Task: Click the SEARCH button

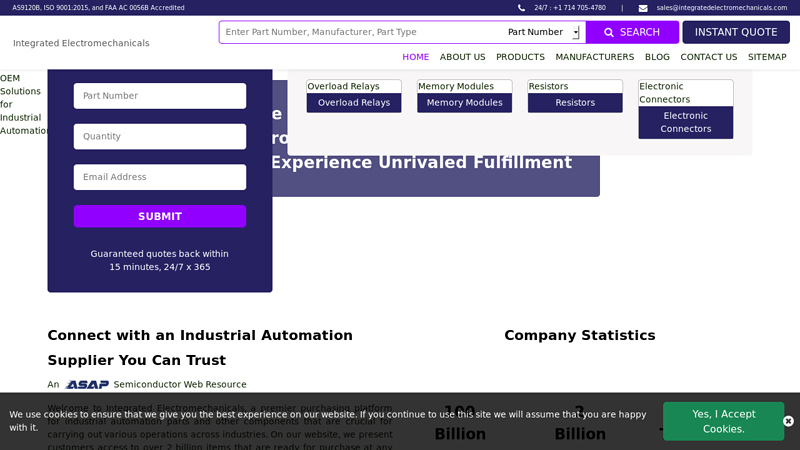Action: pos(632,32)
